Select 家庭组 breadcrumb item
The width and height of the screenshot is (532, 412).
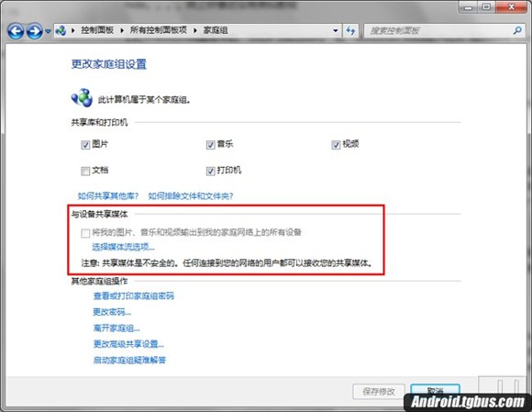tap(216, 30)
